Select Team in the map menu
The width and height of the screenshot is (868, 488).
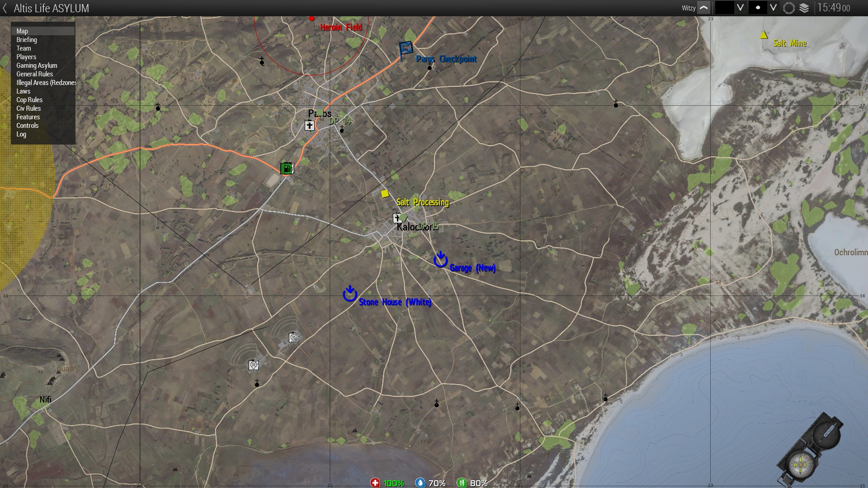[43, 48]
